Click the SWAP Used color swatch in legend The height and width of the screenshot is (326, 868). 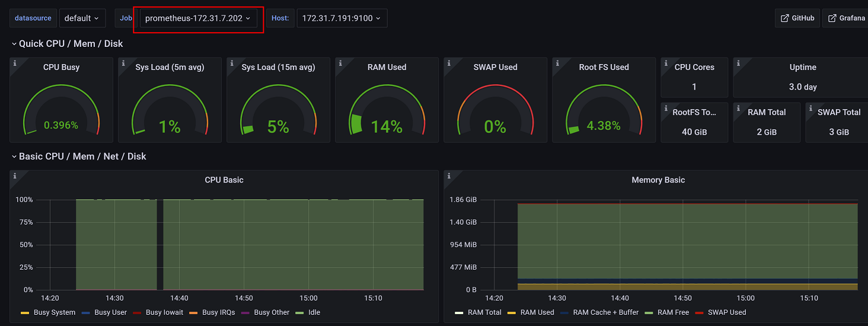(x=698, y=312)
